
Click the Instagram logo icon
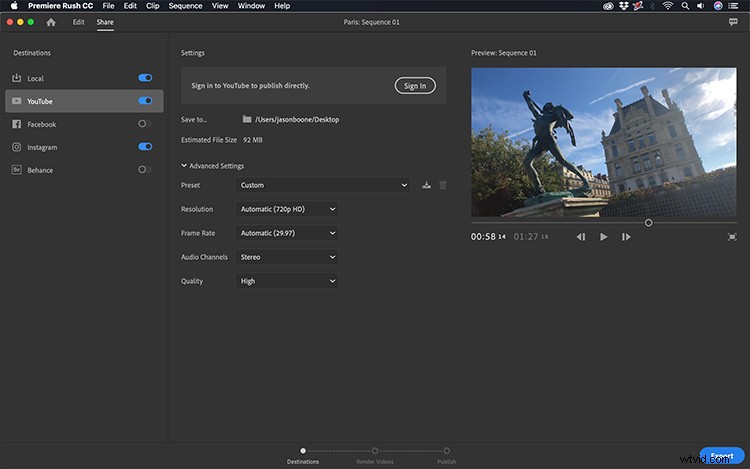coord(16,147)
